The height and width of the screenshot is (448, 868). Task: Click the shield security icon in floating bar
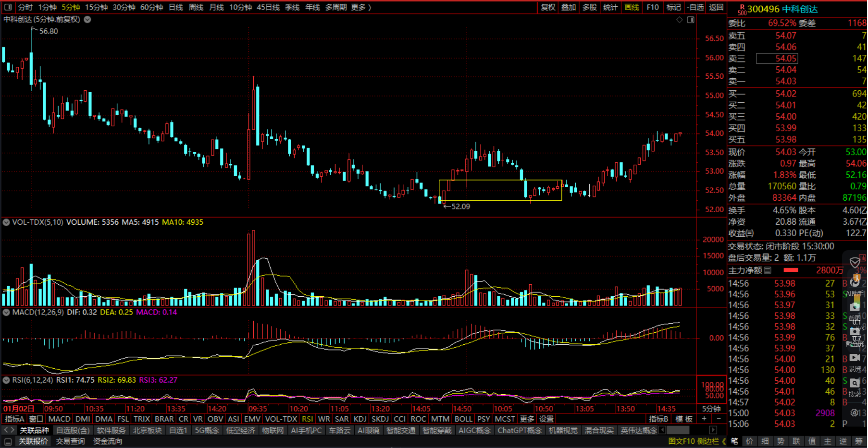click(855, 262)
